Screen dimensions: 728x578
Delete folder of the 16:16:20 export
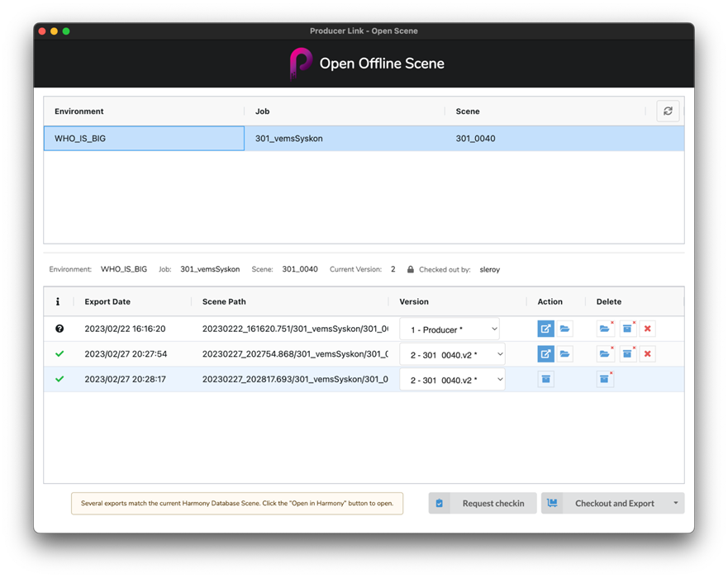tap(605, 329)
